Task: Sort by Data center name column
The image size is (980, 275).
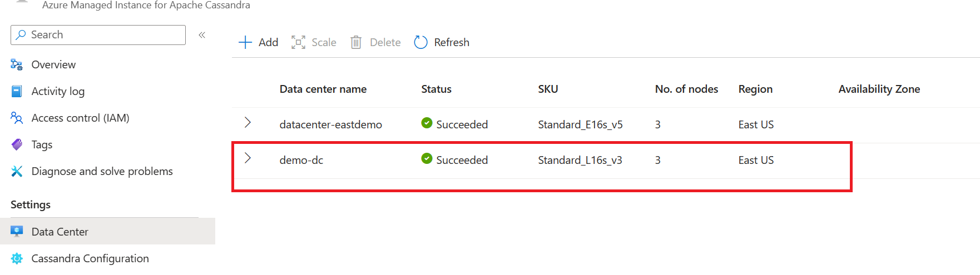Action: point(323,89)
